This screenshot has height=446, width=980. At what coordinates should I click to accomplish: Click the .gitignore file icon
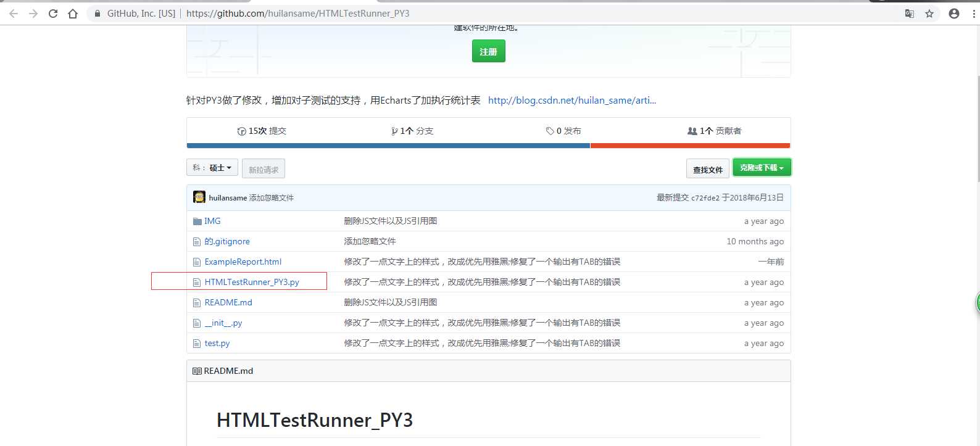pos(197,242)
